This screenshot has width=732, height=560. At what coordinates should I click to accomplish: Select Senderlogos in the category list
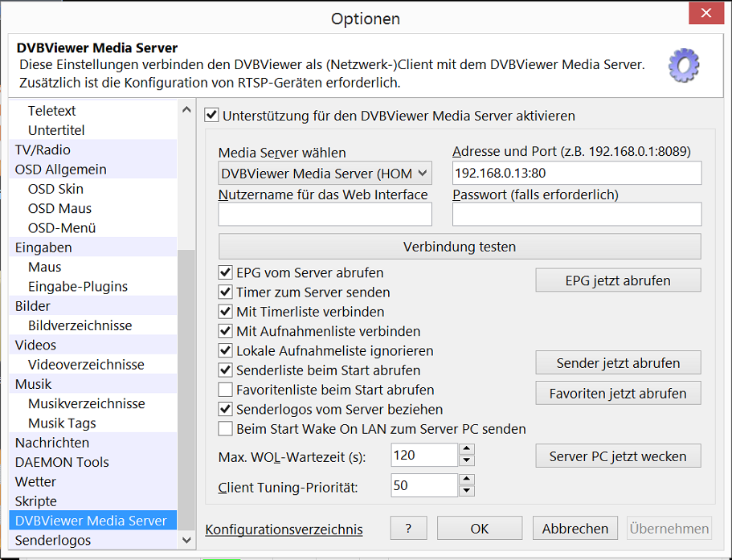53,540
